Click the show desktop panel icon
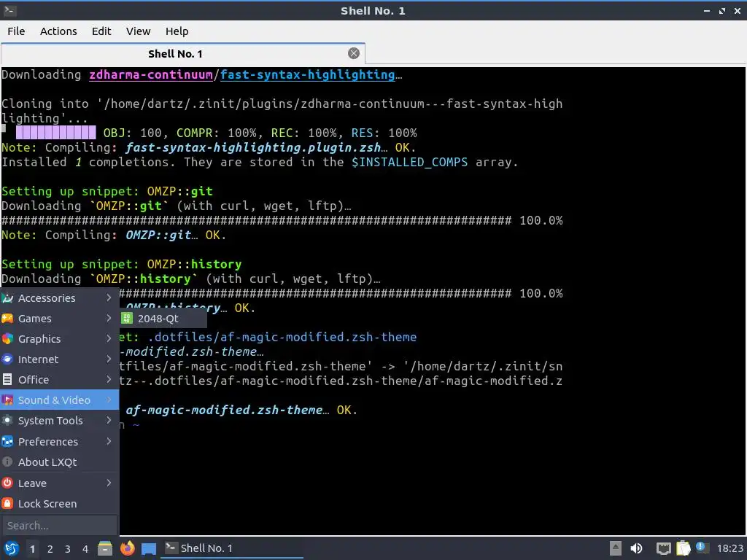Screen dimensions: 747x560 (x=149, y=549)
